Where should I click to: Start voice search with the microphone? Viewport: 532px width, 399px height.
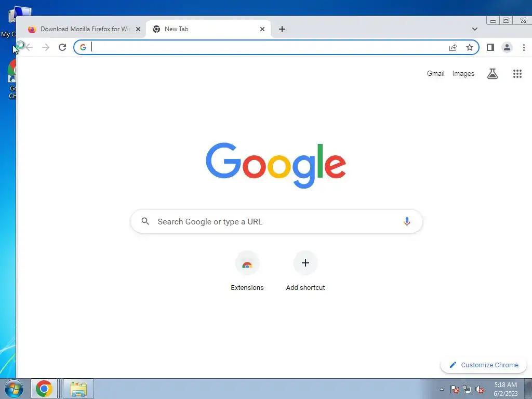(x=407, y=221)
